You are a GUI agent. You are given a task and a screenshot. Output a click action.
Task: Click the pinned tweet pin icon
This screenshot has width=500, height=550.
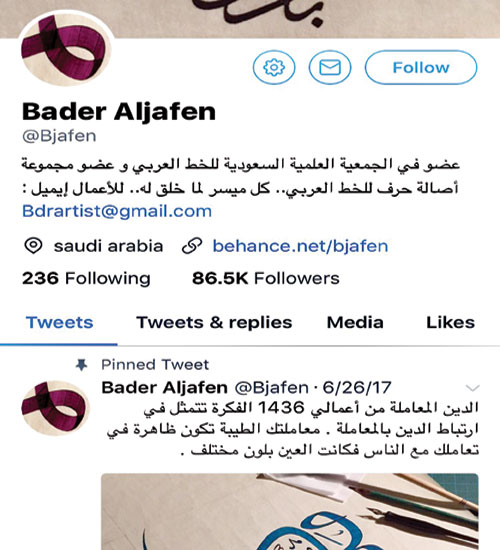tap(81, 365)
